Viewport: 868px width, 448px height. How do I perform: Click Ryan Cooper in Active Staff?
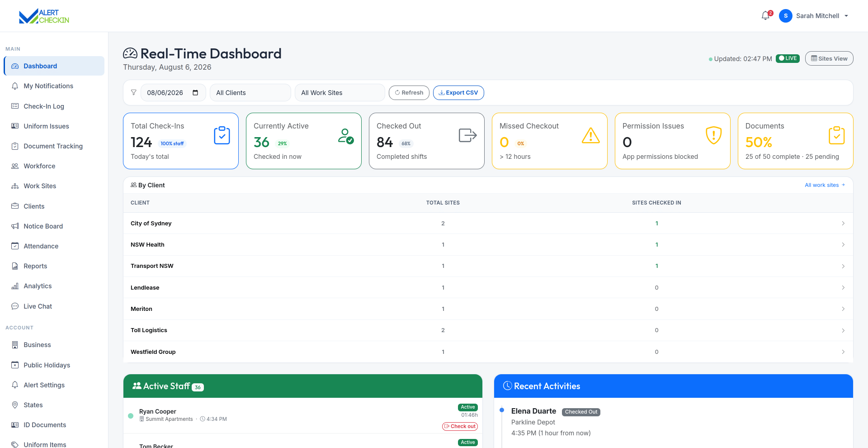pyautogui.click(x=158, y=411)
